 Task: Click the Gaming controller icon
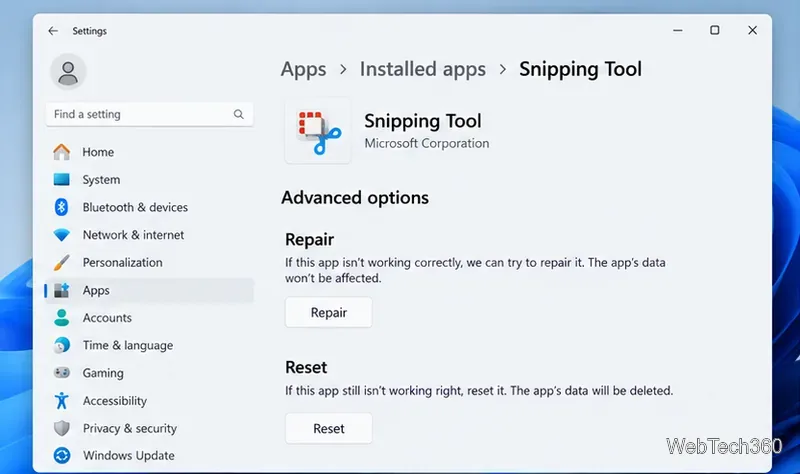62,373
